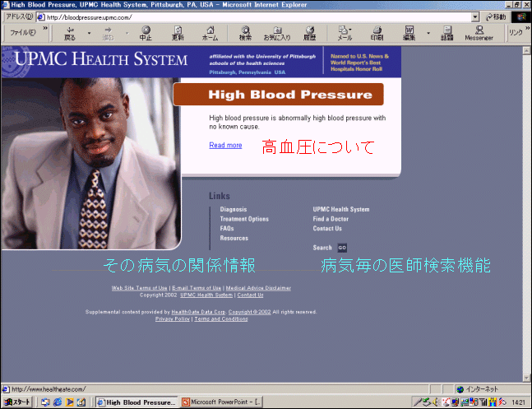Open the ファイル(F) menu

21,33
